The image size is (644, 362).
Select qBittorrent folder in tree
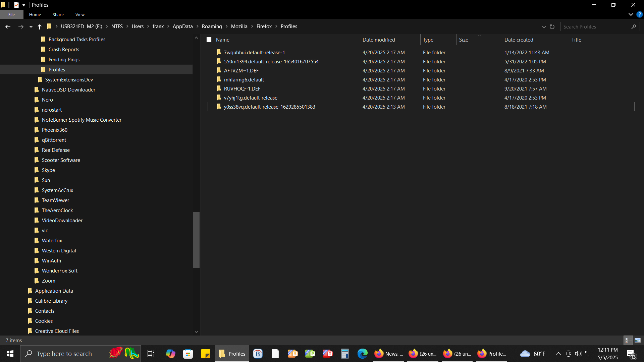click(x=54, y=140)
